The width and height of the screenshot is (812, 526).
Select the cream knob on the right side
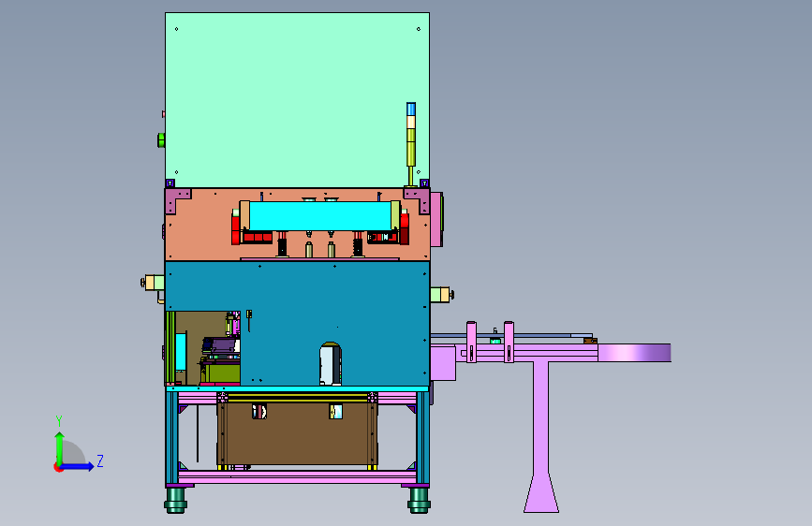tap(442, 295)
